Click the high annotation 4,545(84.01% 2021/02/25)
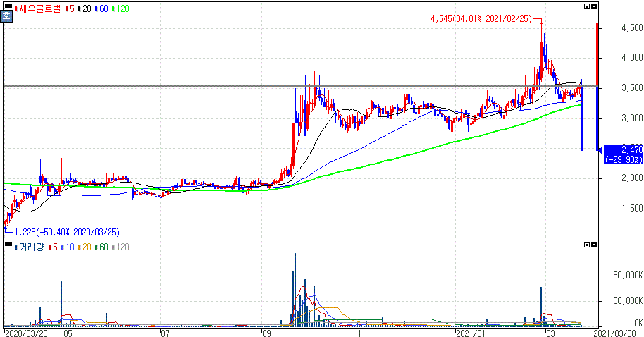 [481, 18]
